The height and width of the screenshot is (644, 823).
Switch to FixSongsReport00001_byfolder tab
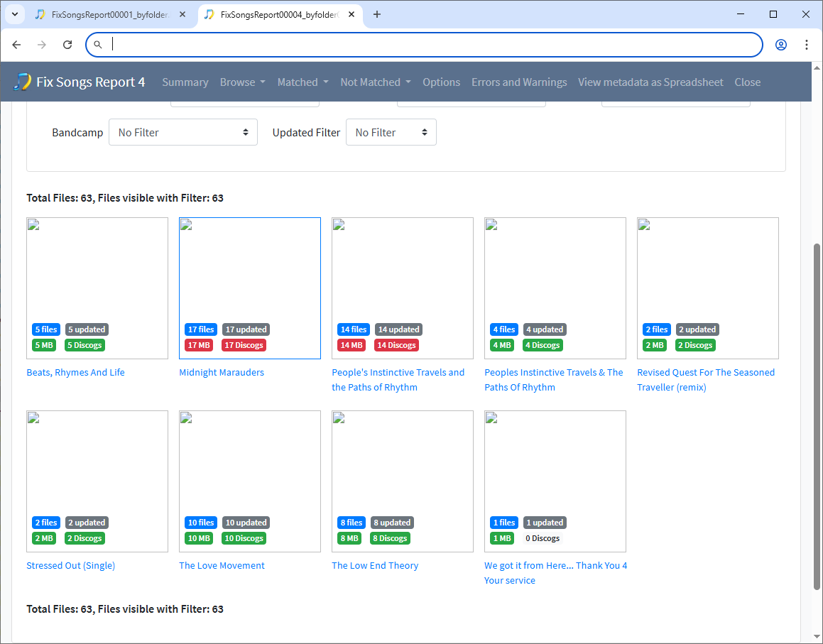tap(109, 15)
